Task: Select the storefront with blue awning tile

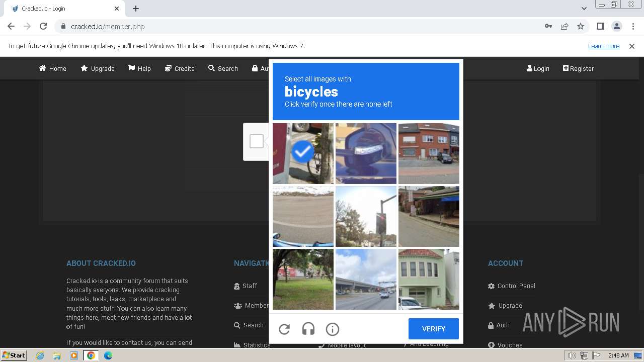Action: click(429, 216)
